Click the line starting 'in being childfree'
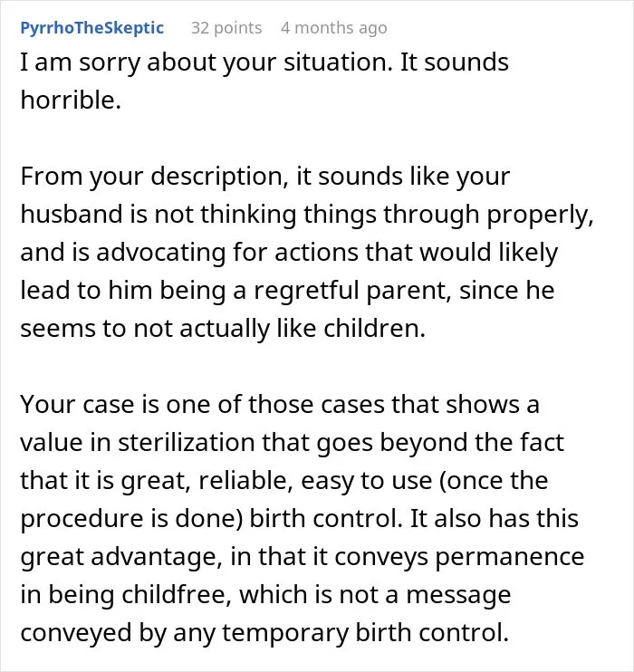 pos(265,595)
